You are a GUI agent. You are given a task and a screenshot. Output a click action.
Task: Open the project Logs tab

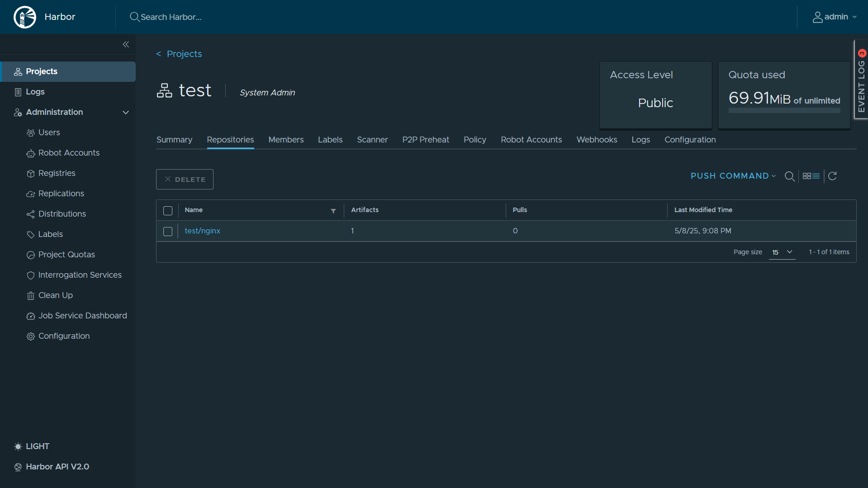(x=640, y=140)
